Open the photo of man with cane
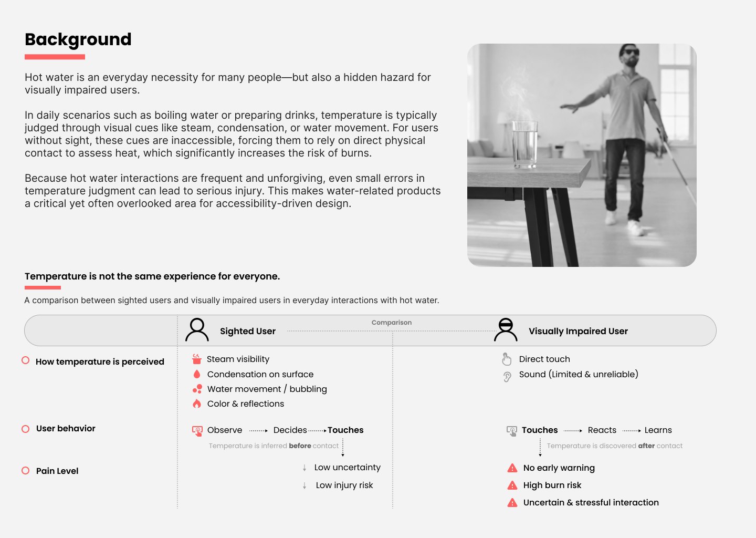This screenshot has width=756, height=538. click(582, 155)
